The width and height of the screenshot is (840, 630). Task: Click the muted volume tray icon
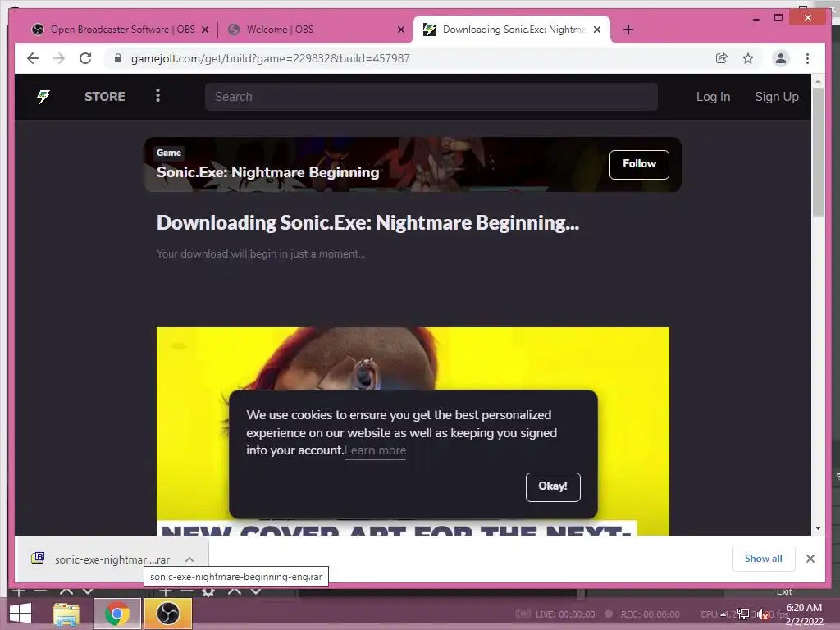[x=764, y=614]
